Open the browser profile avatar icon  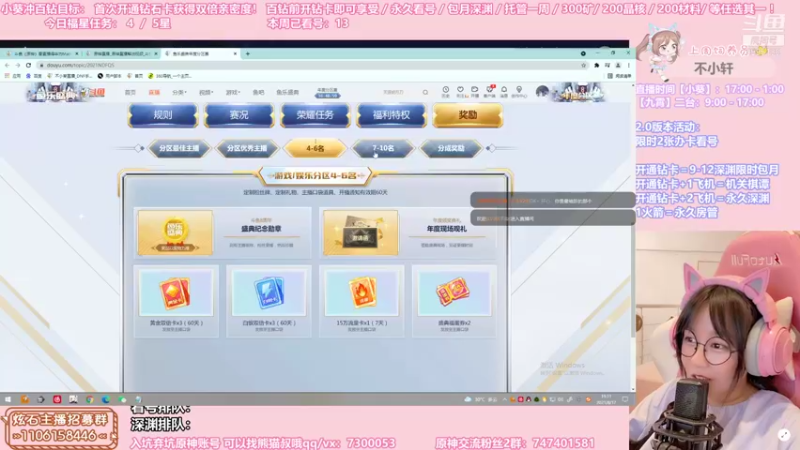(x=618, y=65)
